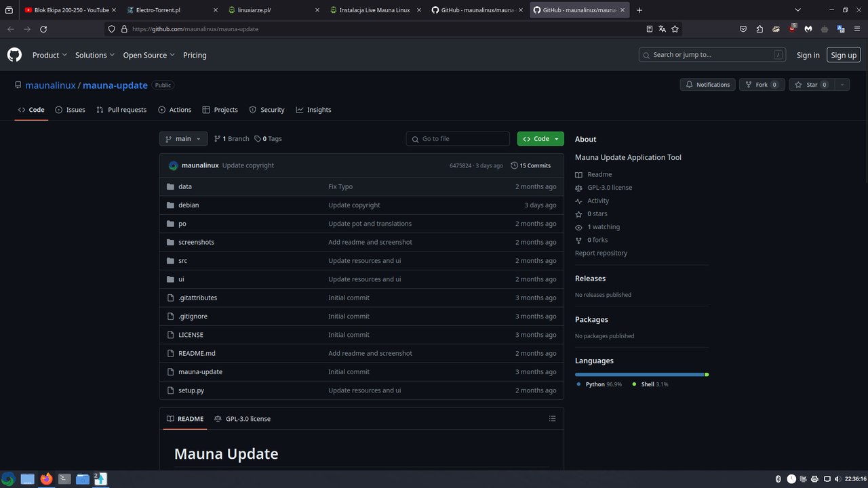Click the padlock site security icon

pyautogui.click(x=124, y=29)
